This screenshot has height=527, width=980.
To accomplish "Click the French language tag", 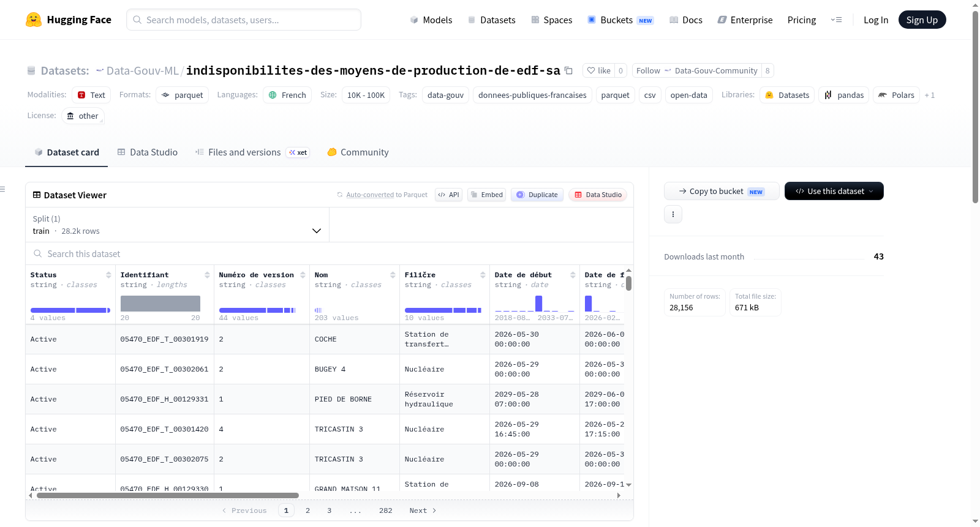I will (287, 95).
